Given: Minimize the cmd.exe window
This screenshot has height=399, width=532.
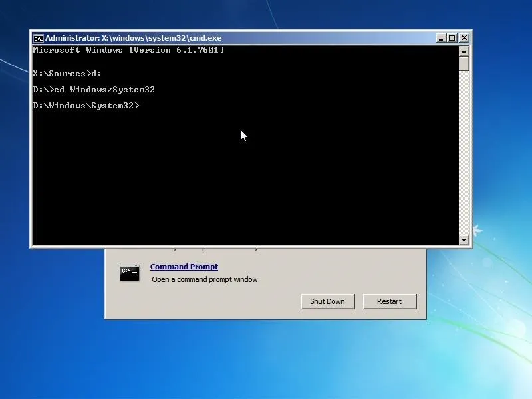Looking at the screenshot, I should pos(441,38).
